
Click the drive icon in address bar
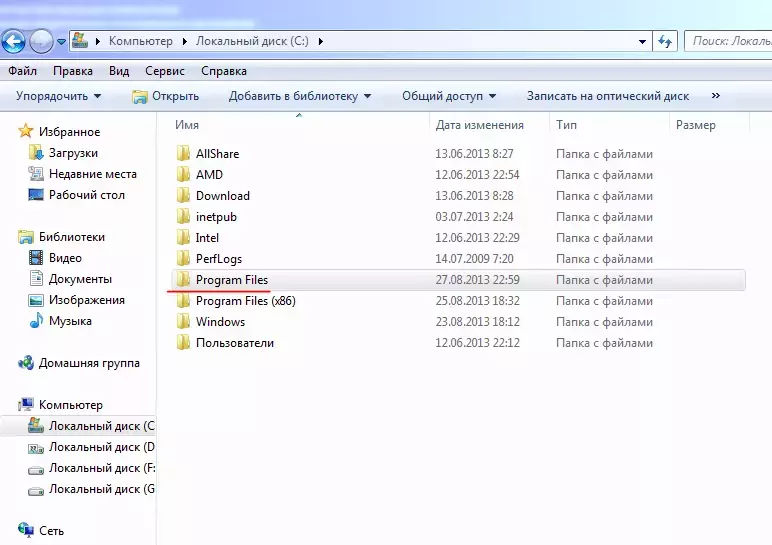pos(80,40)
